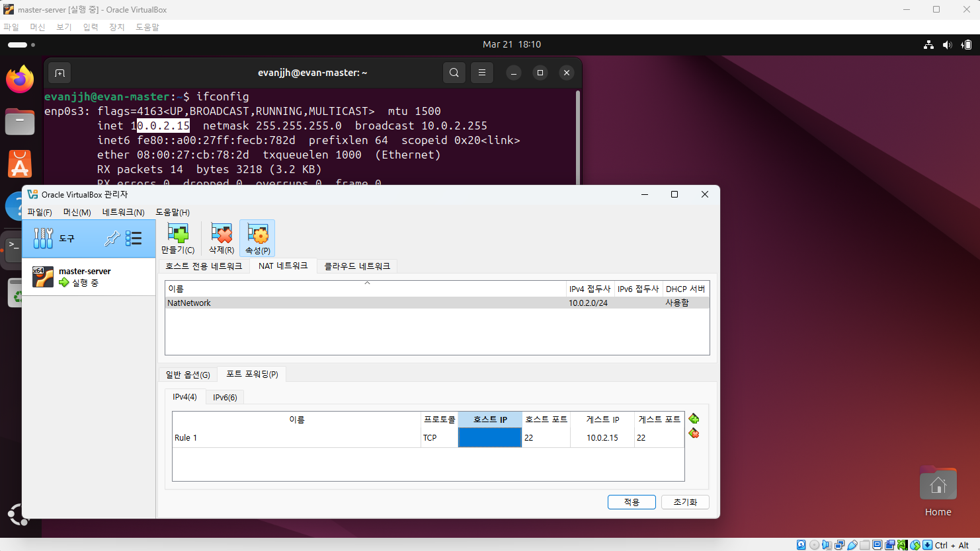The image size is (980, 551).
Task: Open the manager's 머신(M) menu
Action: tap(77, 212)
